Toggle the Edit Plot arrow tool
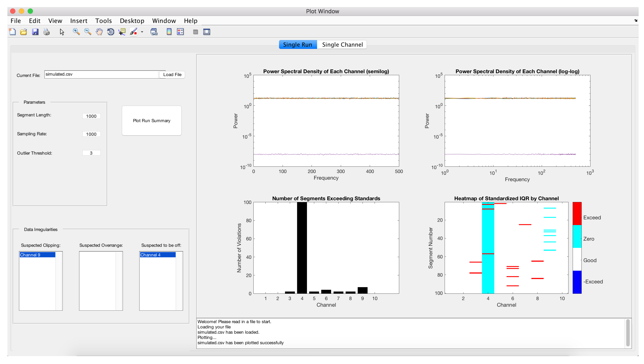 point(62,32)
